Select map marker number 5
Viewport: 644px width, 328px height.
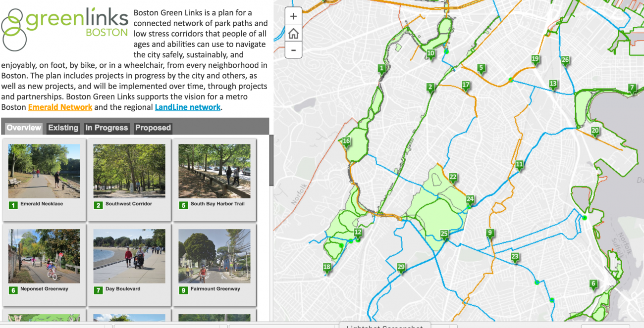coord(481,69)
